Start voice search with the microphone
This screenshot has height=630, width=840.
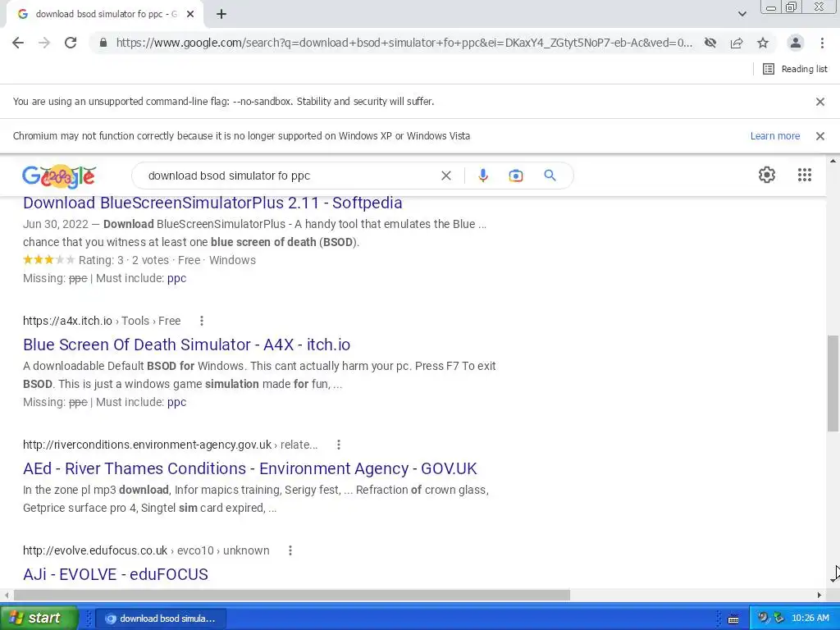coord(483,176)
